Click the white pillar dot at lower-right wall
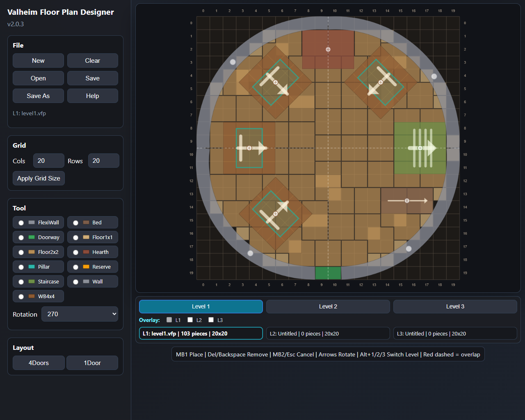525x420 pixels. [409, 249]
